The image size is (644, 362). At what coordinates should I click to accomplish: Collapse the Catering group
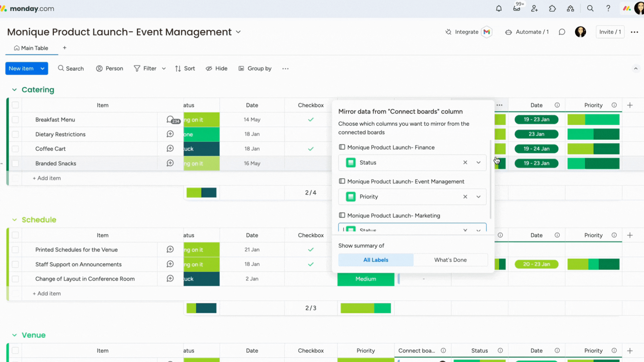(x=14, y=90)
